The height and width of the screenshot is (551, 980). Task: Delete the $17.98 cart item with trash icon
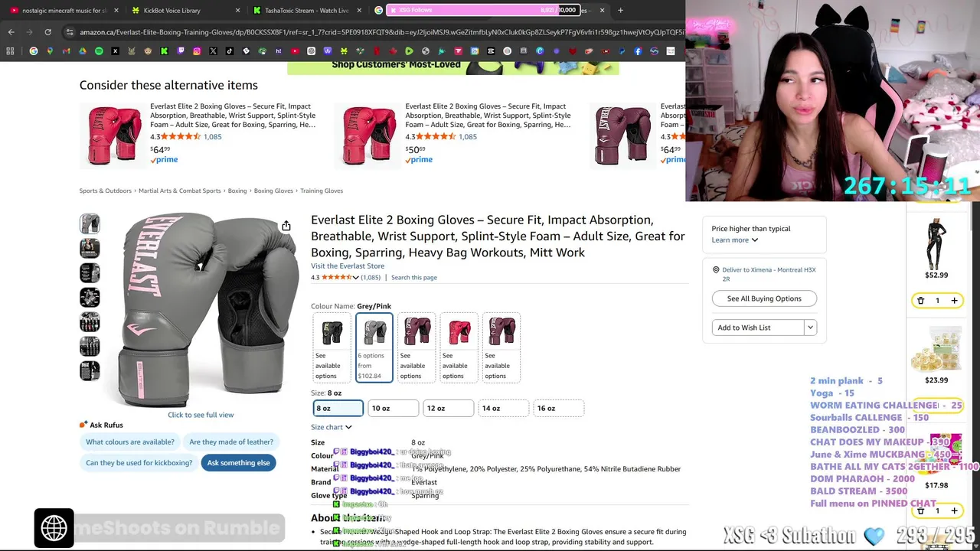[920, 510]
